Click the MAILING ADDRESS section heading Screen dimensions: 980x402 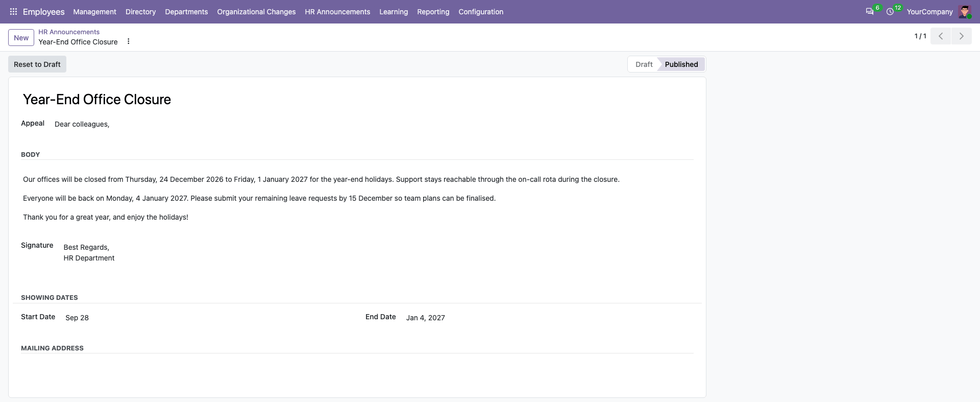[x=52, y=348]
